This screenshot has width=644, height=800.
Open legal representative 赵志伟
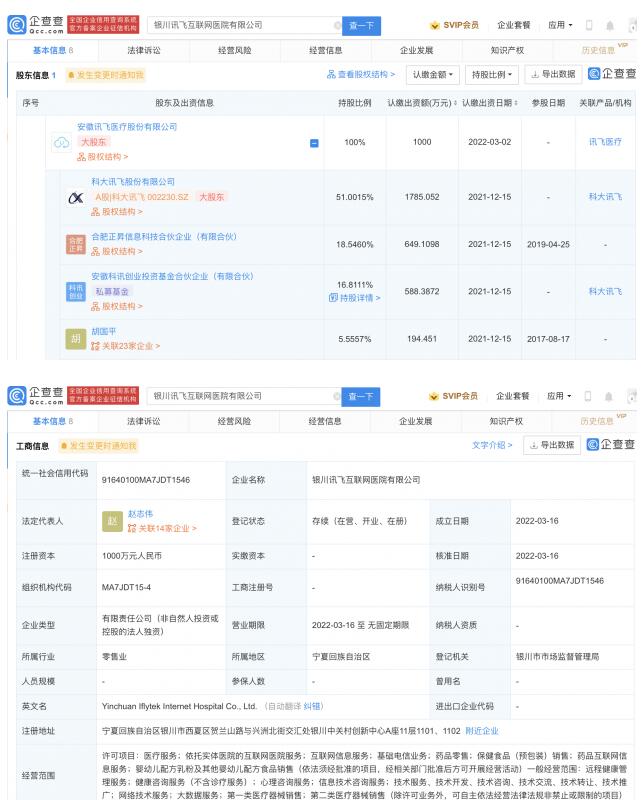click(140, 514)
